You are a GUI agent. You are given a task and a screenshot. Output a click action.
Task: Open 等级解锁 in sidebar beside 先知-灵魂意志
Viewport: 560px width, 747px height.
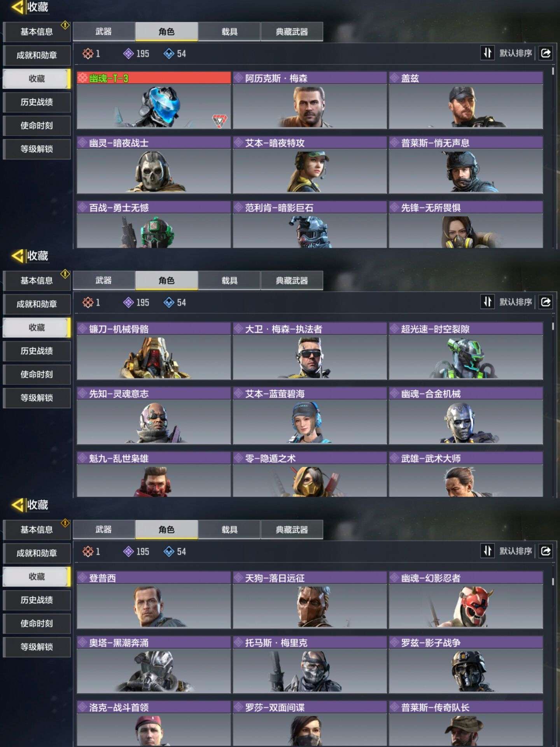[37, 398]
